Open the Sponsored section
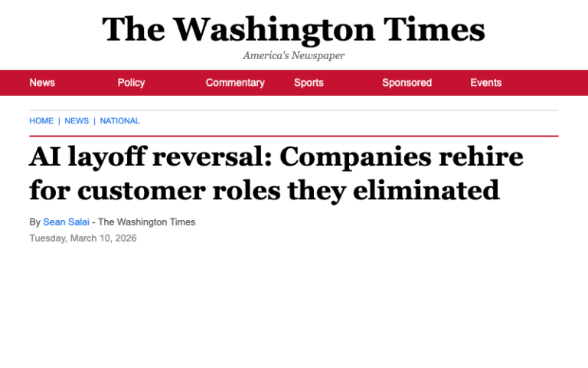Image resolution: width=588 pixels, height=368 pixels. (x=407, y=83)
